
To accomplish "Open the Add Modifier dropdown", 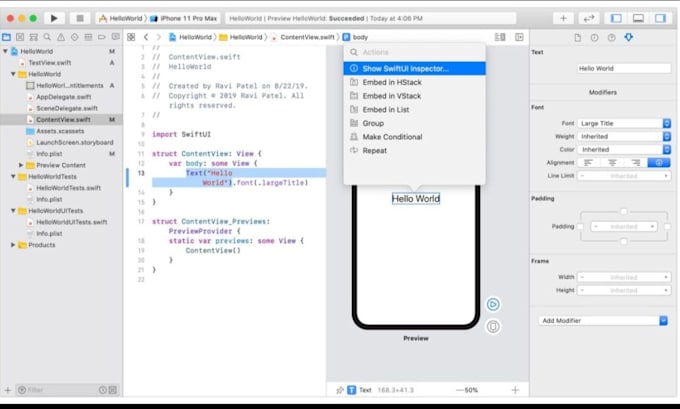I will [603, 321].
